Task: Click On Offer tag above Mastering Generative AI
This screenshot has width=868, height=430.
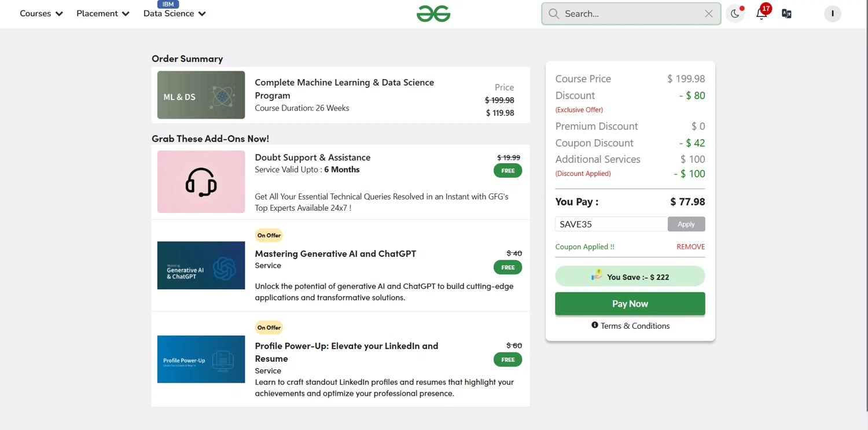Action: pyautogui.click(x=269, y=235)
